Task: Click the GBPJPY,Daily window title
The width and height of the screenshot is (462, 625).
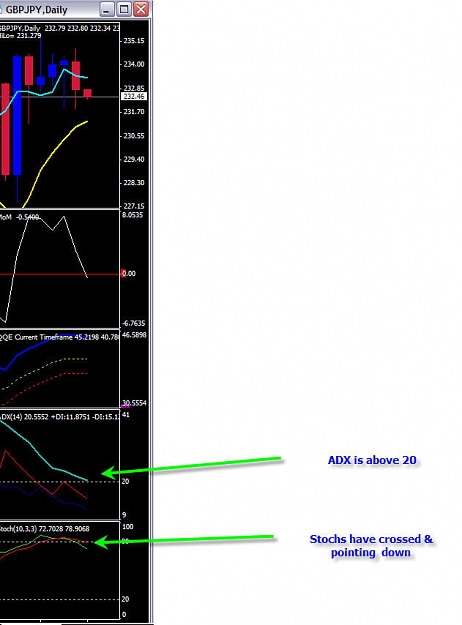Action: pyautogui.click(x=36, y=10)
